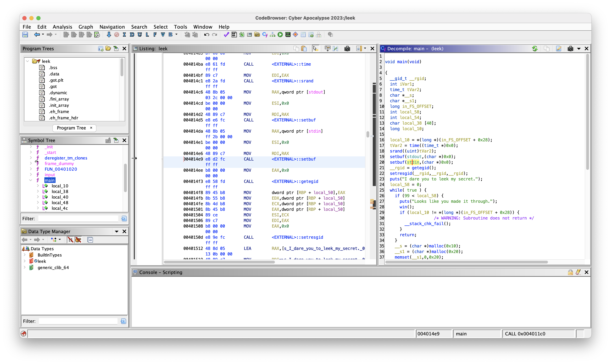Toggle the console scroll lock icon
The image size is (611, 364).
[x=570, y=272]
